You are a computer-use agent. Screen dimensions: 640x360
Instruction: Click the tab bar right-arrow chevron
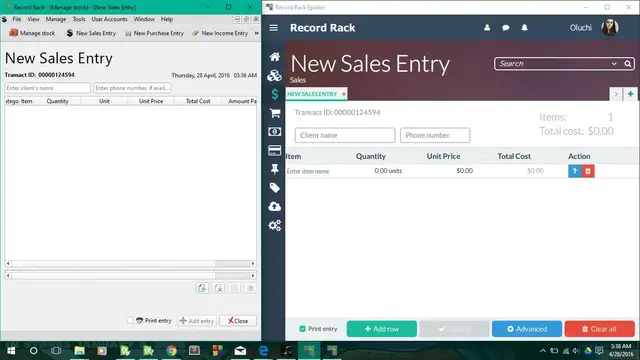coord(616,94)
